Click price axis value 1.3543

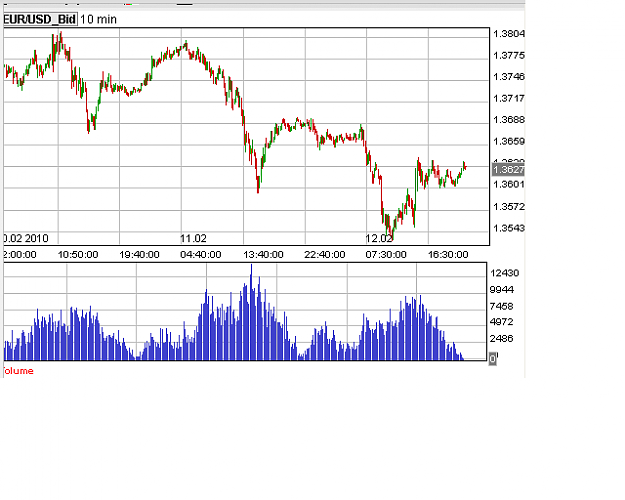[x=509, y=228]
